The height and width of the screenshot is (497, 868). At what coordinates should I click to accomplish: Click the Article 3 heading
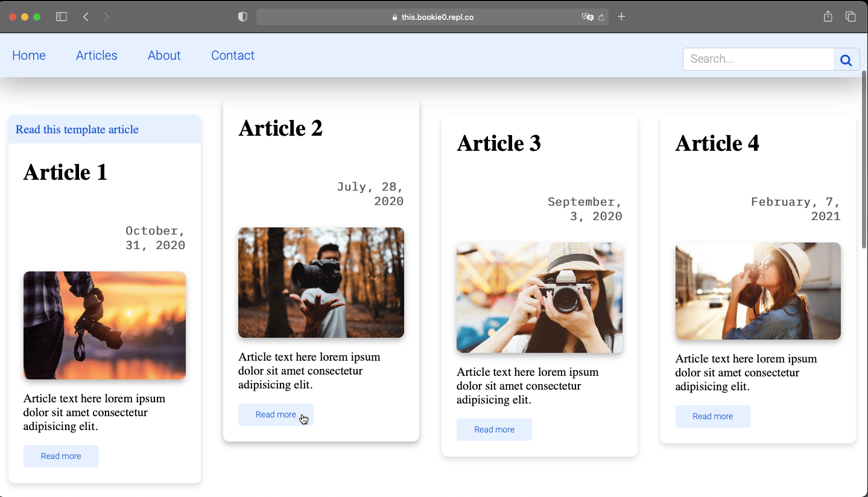point(499,144)
